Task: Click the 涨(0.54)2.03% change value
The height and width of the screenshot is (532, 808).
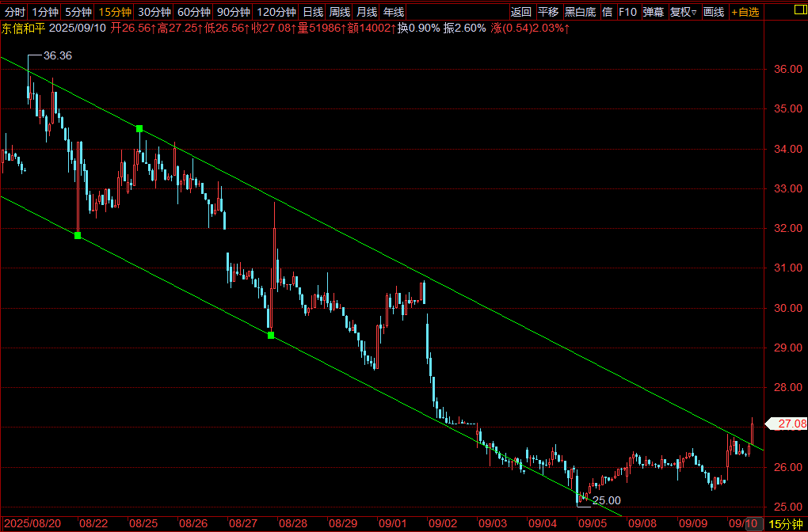Action: tap(529, 28)
